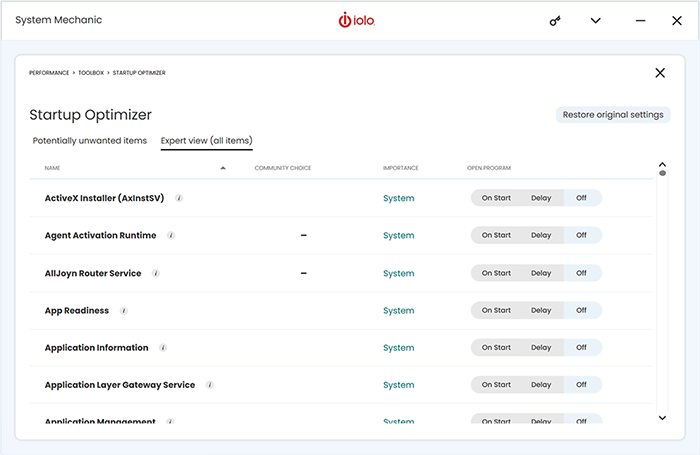Image resolution: width=700 pixels, height=455 pixels.
Task: Sort the list by Name arrow
Action: [223, 168]
